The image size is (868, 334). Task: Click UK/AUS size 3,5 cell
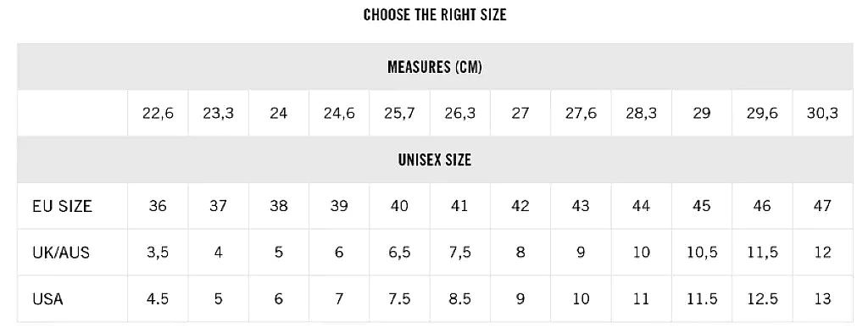[x=158, y=253]
